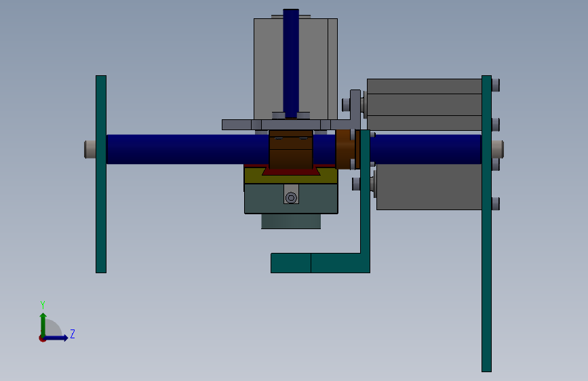
Task: Select the gray shaft end cap on the right
Action: [x=498, y=149]
